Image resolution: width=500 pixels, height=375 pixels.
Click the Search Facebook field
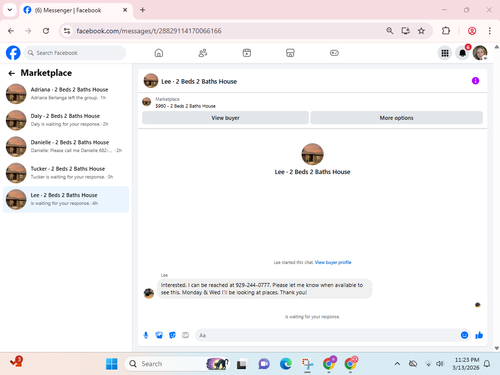pyautogui.click(x=75, y=53)
